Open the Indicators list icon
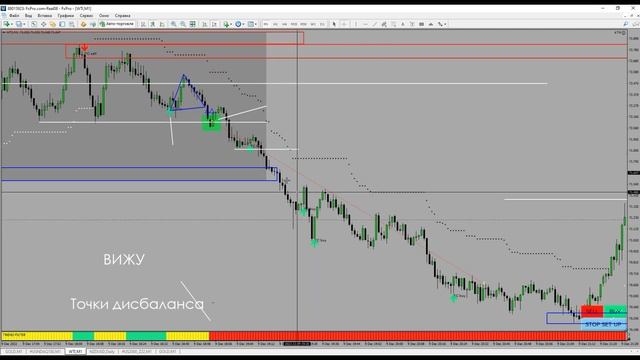 tap(226, 24)
